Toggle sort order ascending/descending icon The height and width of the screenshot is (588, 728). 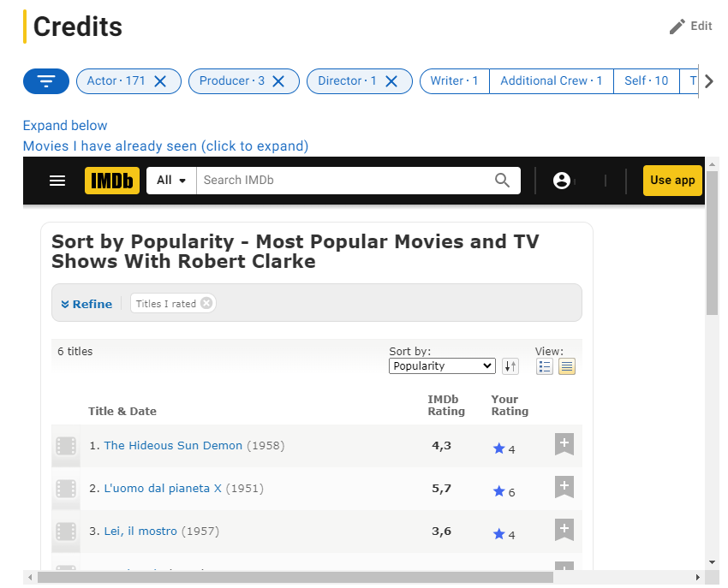(x=510, y=366)
